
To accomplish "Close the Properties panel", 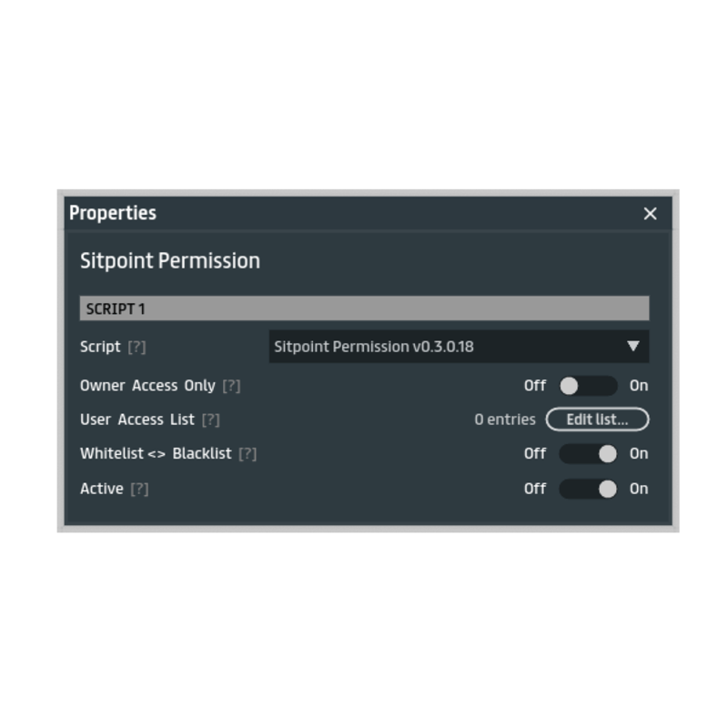I will pyautogui.click(x=650, y=214).
